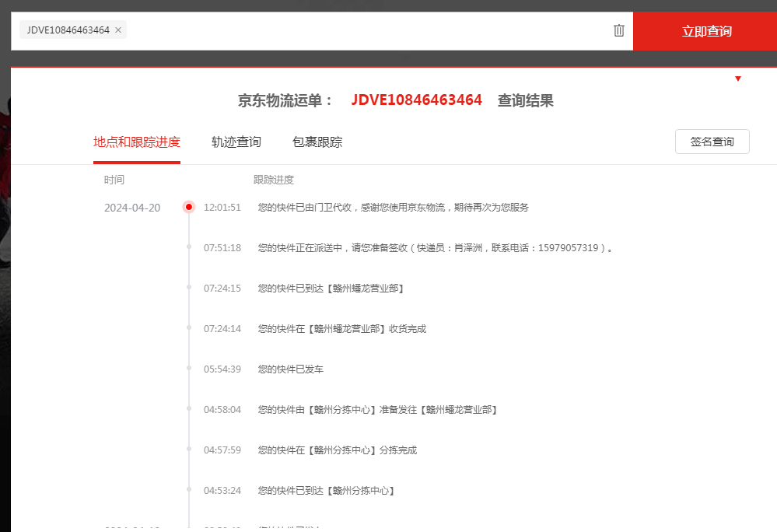Click the timeline dot at 07:24:15
This screenshot has width=777, height=532.
click(189, 287)
